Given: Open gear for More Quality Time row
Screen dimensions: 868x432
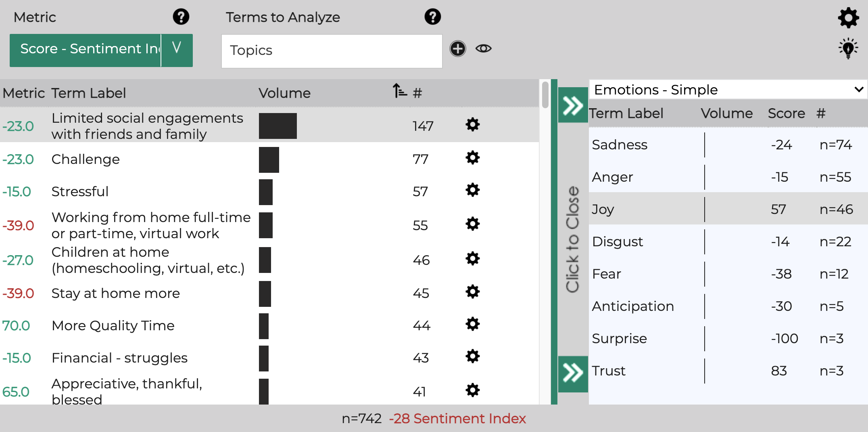Looking at the screenshot, I should pos(472,324).
